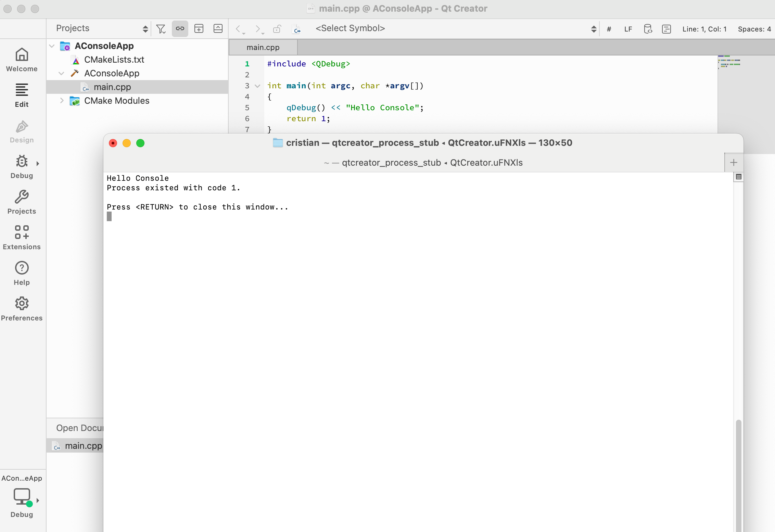The image size is (775, 532).
Task: Open the Select Symbol dropdown
Action: tap(350, 28)
